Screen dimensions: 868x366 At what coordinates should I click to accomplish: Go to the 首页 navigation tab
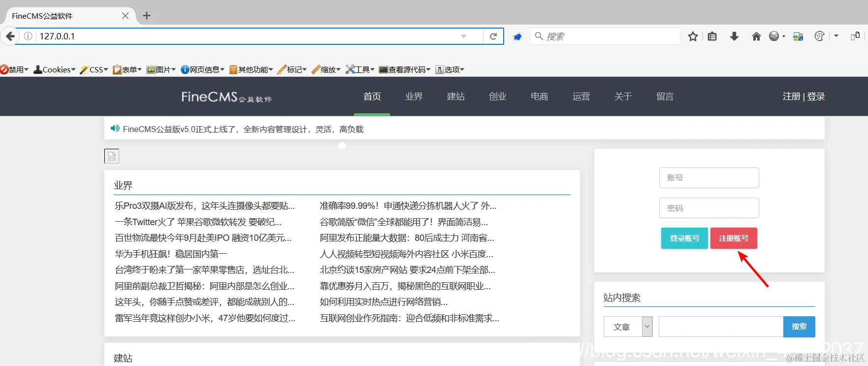(372, 97)
